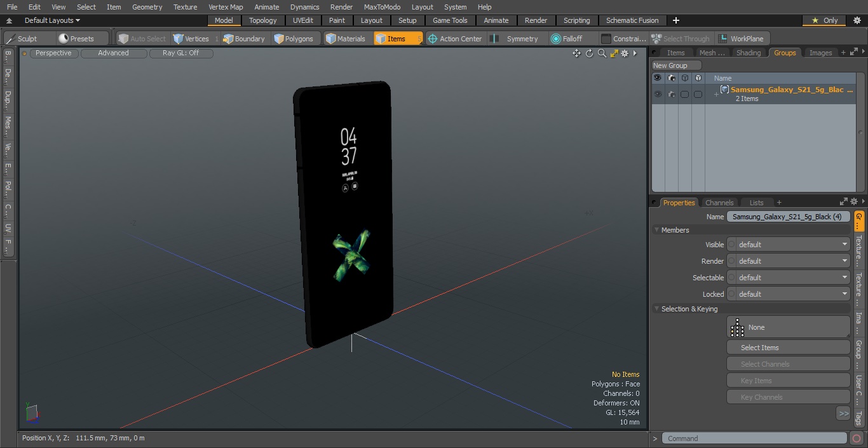The height and width of the screenshot is (448, 868).
Task: Switch to Vertices selection mode
Action: click(195, 39)
